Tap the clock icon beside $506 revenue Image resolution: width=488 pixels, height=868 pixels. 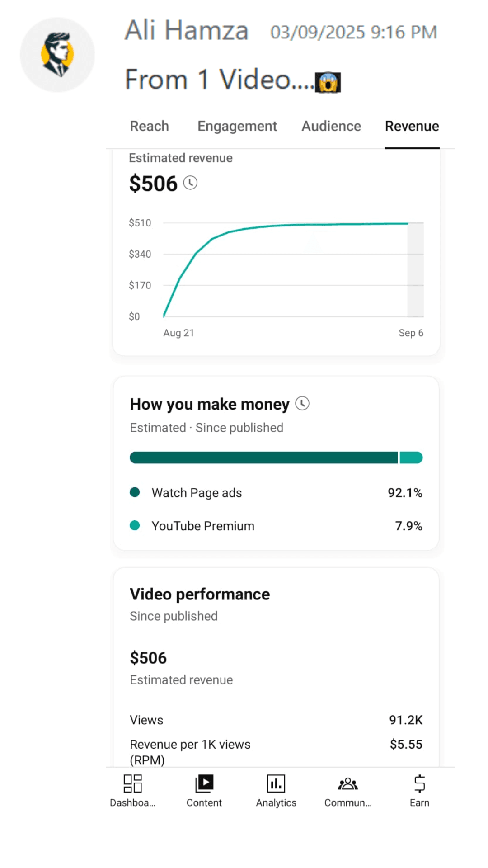(190, 183)
